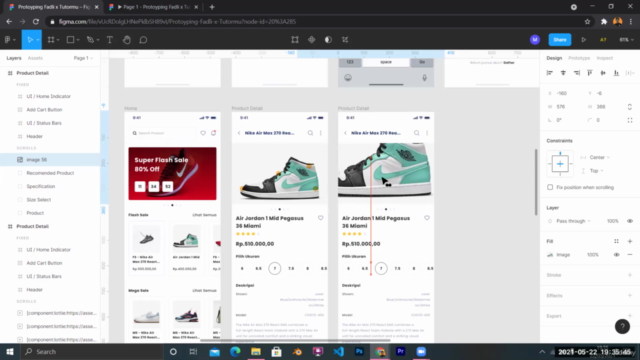Toggle constrain proportions lock icon
Viewport: 640px width, 360px height.
(x=629, y=107)
